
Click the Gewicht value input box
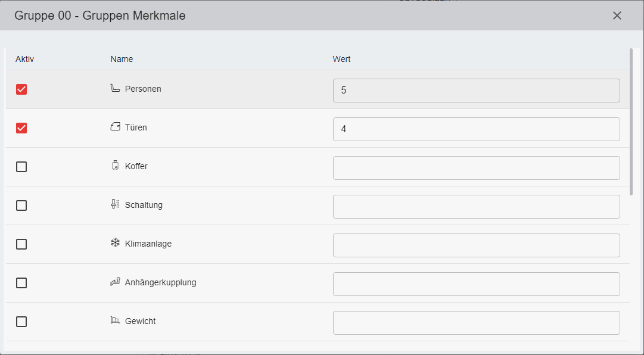point(476,323)
